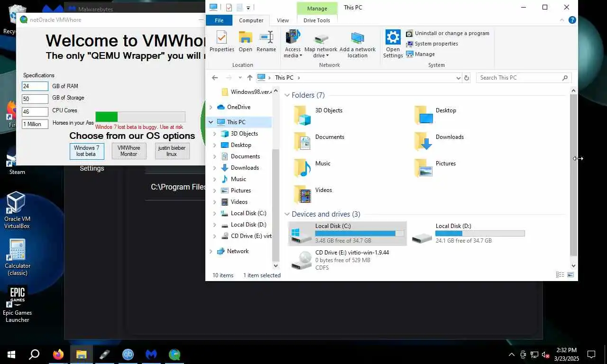Open Windows Start menu
The width and height of the screenshot is (607, 364).
[x=11, y=354]
